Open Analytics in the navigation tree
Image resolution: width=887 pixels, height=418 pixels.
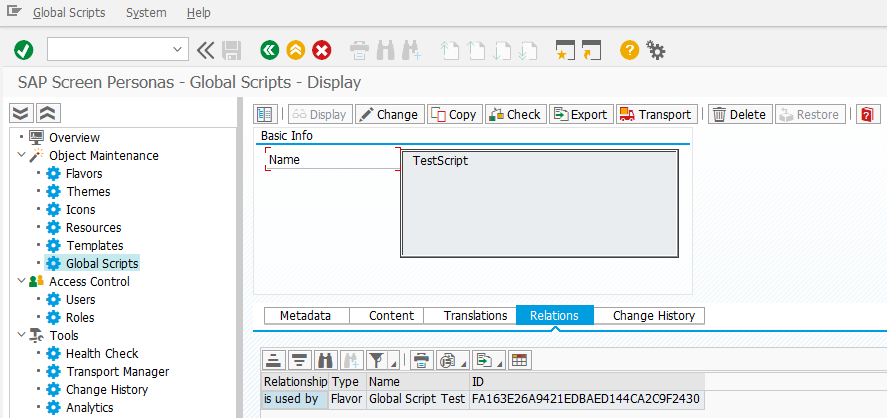click(89, 408)
